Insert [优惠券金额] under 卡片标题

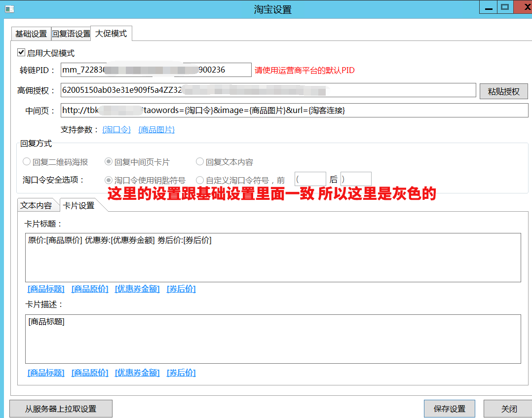137,289
